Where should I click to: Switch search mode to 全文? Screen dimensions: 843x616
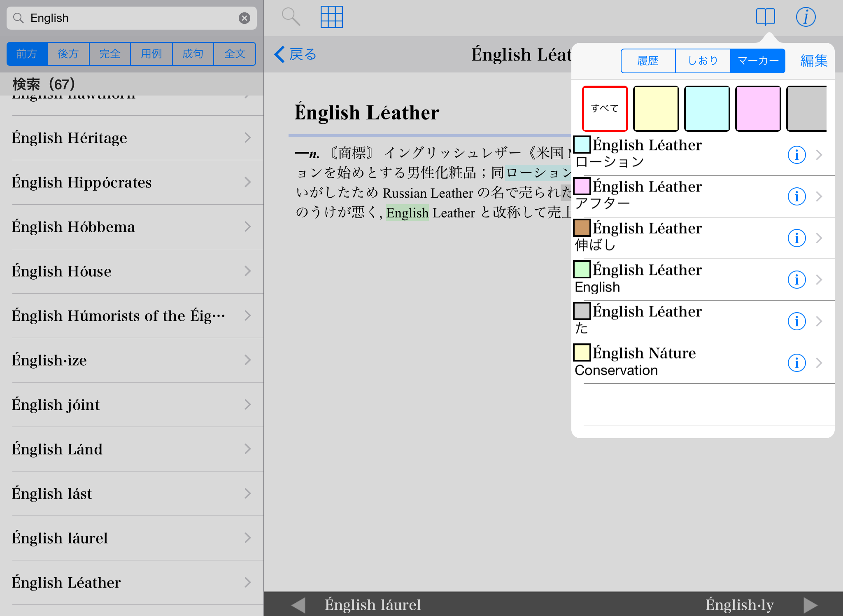(235, 54)
